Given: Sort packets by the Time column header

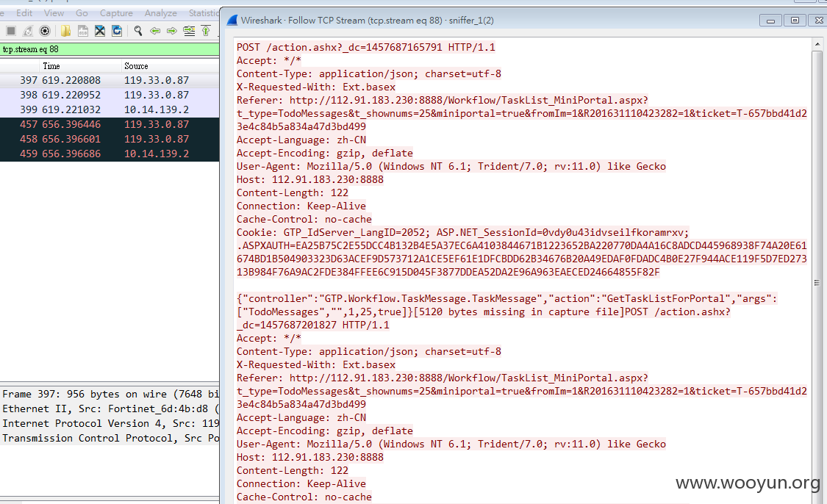Looking at the screenshot, I should pyautogui.click(x=51, y=66).
